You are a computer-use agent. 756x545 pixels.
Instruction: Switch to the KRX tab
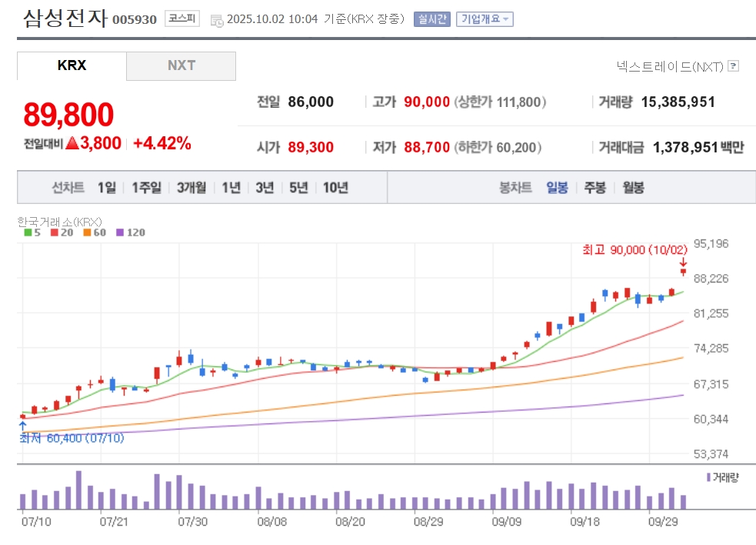(x=72, y=66)
